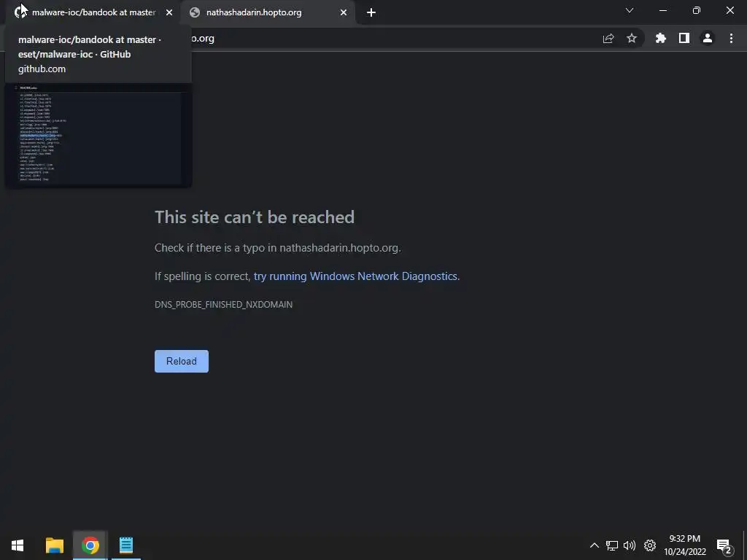Screen dimensions: 747x560
Task: Open a new browser tab
Action: [371, 13]
